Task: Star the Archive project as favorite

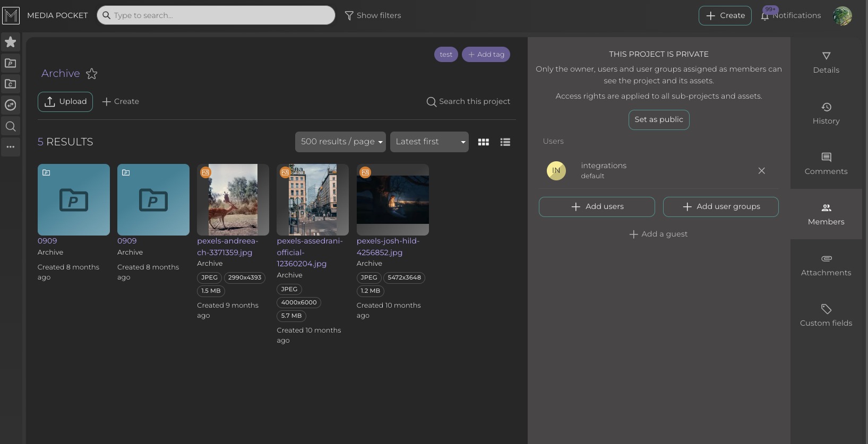Action: pyautogui.click(x=92, y=74)
